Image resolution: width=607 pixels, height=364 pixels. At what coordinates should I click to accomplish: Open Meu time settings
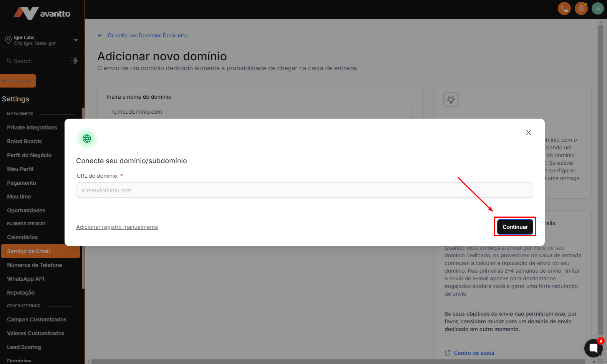coord(19,197)
